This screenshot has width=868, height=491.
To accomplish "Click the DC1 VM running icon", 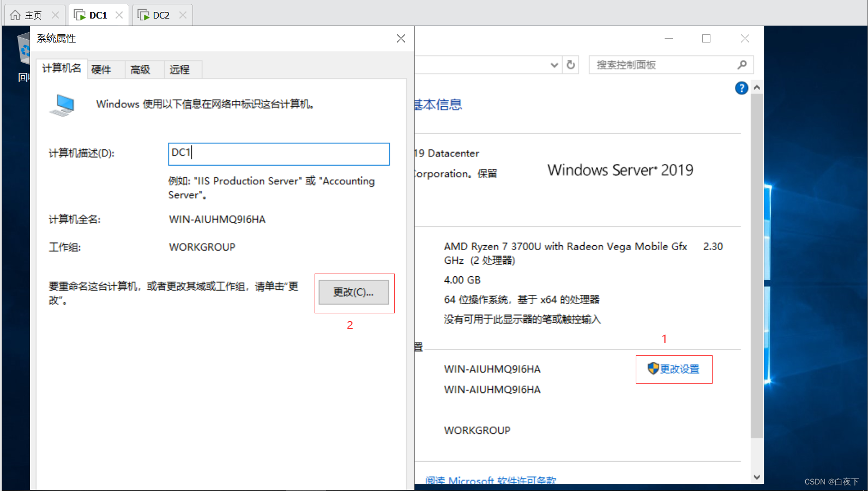I will (80, 15).
